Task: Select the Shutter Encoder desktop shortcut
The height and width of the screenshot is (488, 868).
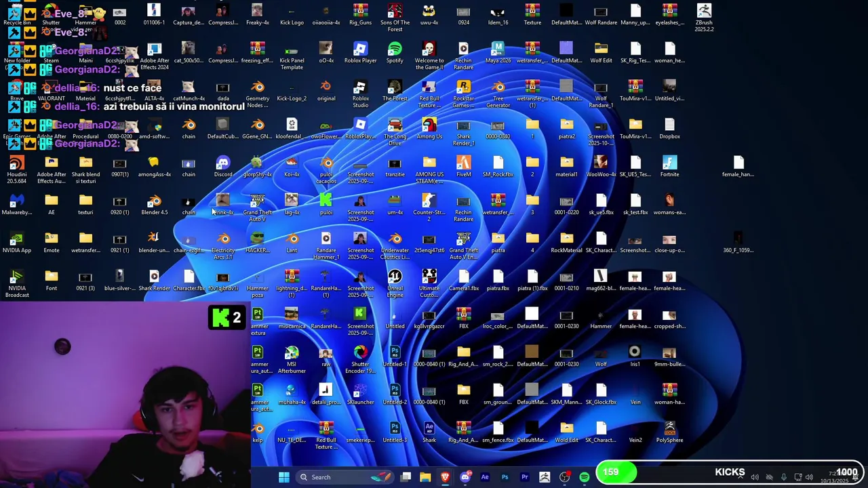Action: (x=360, y=360)
